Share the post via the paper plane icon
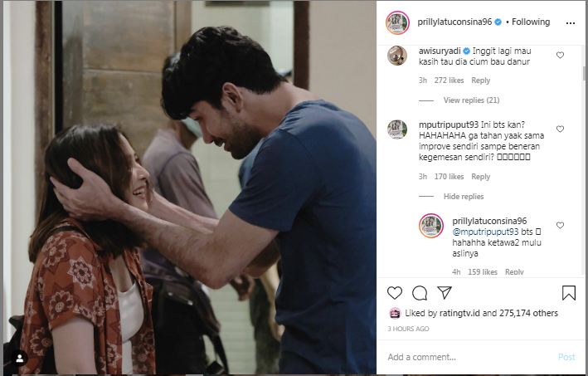This screenshot has height=376, width=588. 445,292
